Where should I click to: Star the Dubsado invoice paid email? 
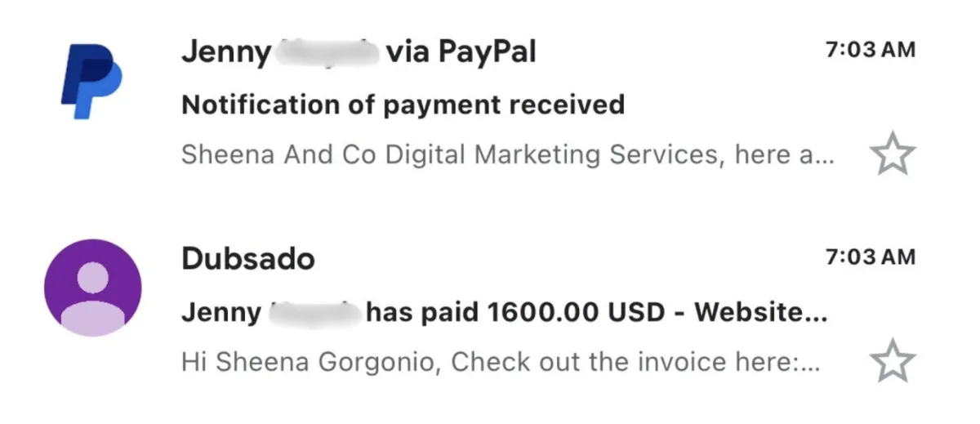[x=892, y=360]
